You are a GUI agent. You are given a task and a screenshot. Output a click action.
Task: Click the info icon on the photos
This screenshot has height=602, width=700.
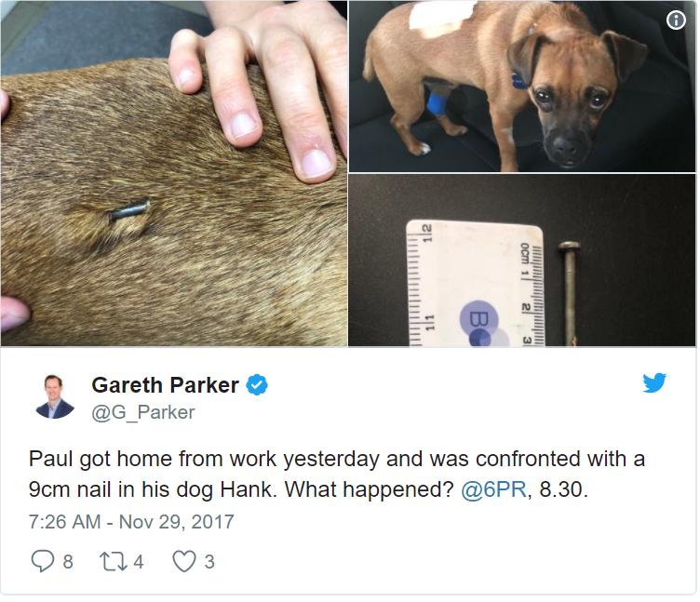pos(676,20)
